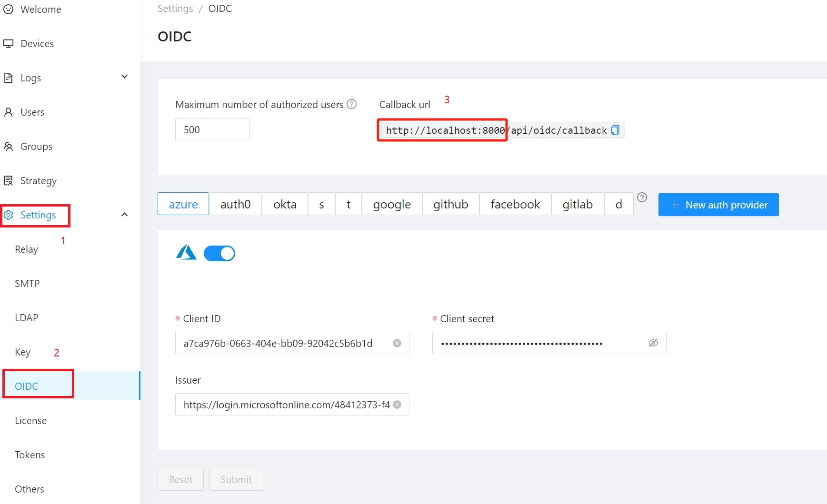The height and width of the screenshot is (504, 827).
Task: Click help icon beside Maximum authorized users
Action: pos(351,104)
